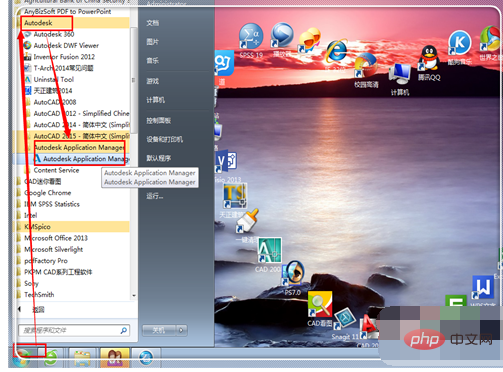Screen dimensions: 503x372
Task: Open the 音乐 menu item
Action: pos(153,60)
